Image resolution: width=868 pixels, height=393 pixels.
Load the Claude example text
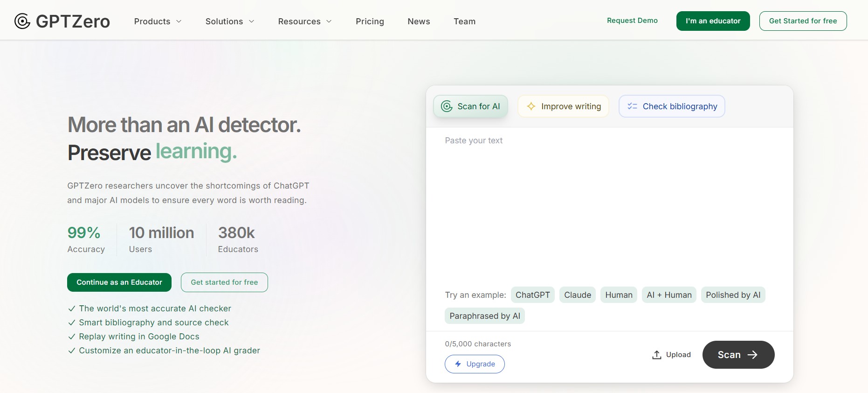(578, 295)
